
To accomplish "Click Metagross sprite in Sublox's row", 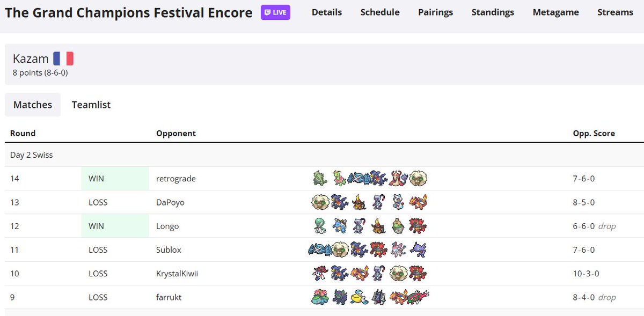I will point(320,249).
